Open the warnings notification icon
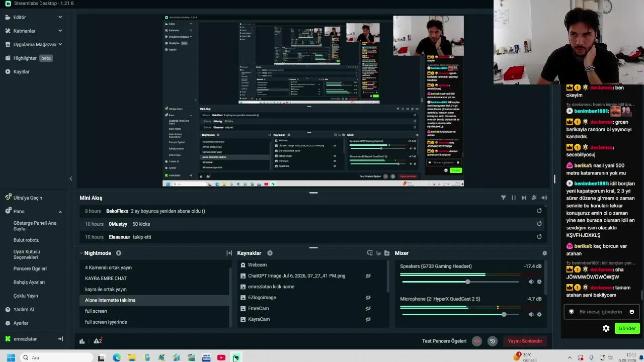644x362 pixels. (x=98, y=341)
